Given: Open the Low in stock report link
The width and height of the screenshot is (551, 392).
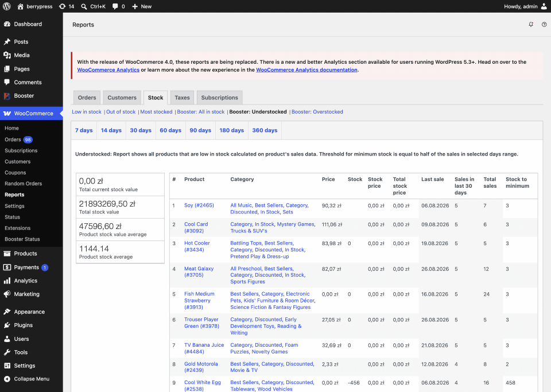Looking at the screenshot, I should point(87,112).
